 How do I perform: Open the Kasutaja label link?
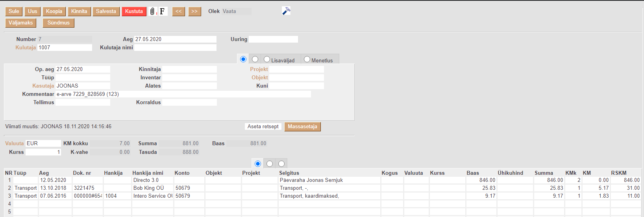[x=43, y=86]
